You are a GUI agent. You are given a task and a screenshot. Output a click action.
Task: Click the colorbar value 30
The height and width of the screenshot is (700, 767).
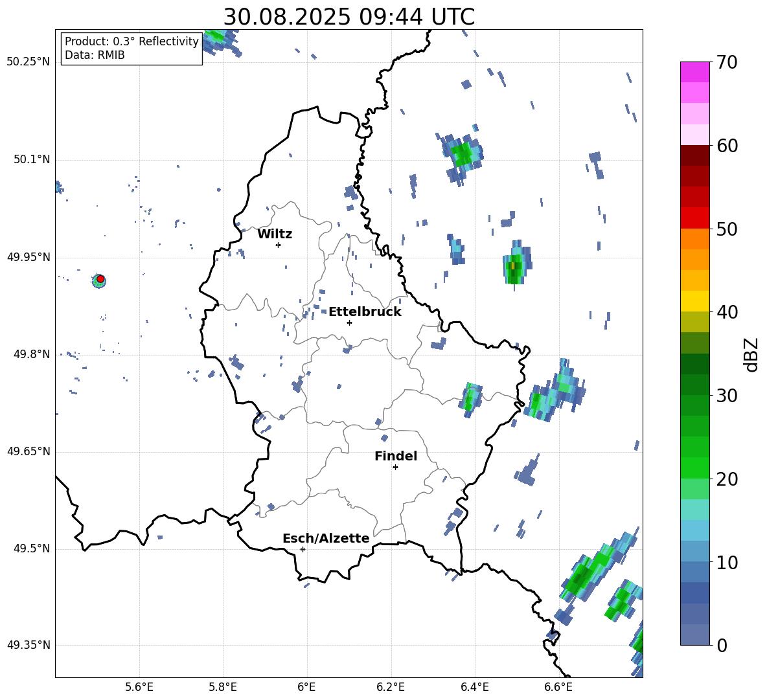pos(727,396)
